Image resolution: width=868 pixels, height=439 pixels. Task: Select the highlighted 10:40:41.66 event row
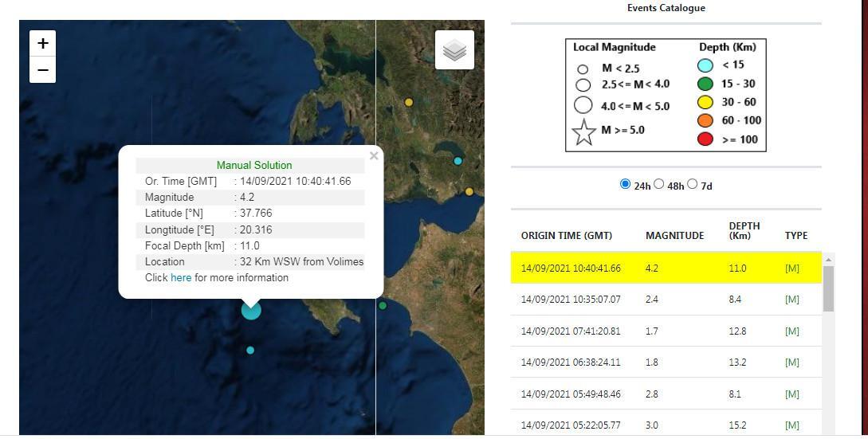coord(666,268)
